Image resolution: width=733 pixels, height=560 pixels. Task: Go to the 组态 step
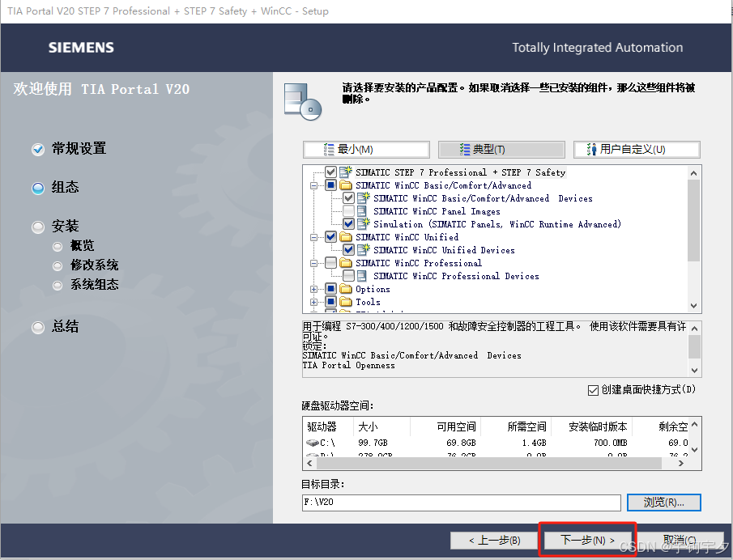coord(55,187)
